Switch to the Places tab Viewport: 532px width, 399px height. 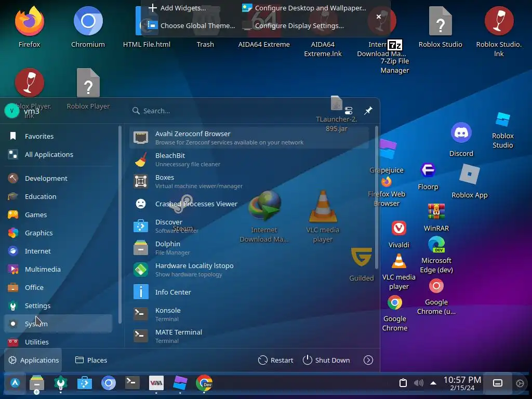tap(91, 360)
